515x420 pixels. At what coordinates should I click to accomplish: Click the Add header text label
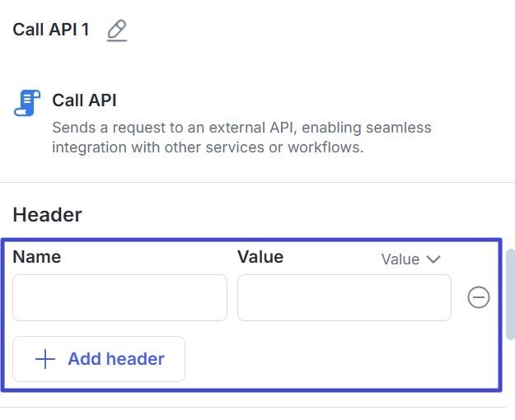(116, 359)
